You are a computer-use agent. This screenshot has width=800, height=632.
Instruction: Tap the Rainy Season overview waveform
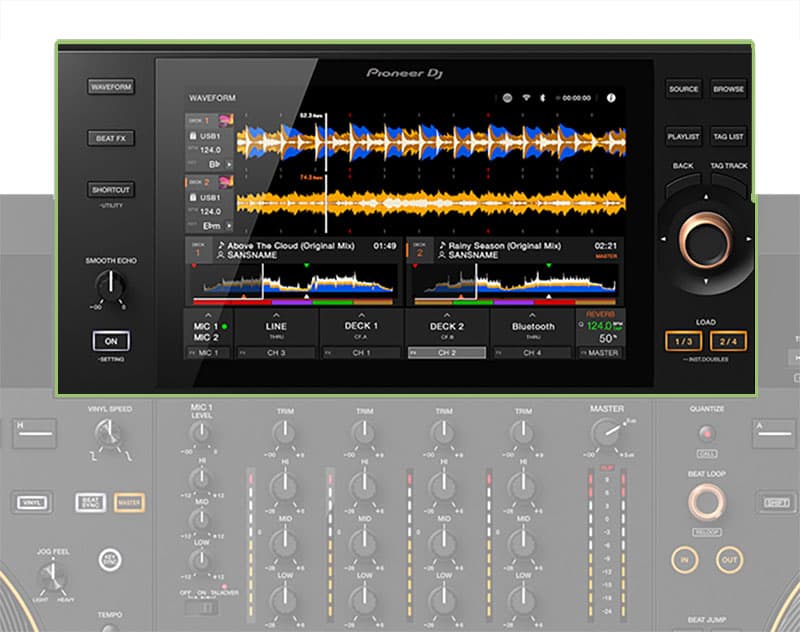tap(515, 285)
